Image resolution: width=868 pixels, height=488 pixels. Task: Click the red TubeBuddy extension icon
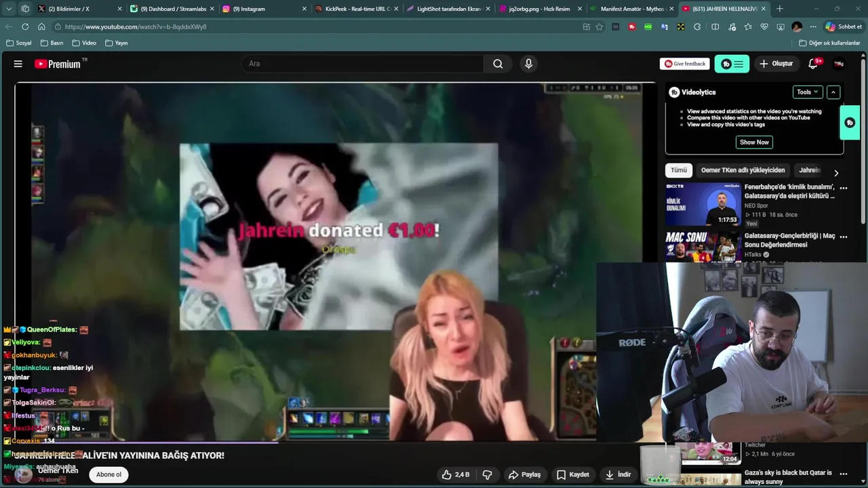(632, 26)
